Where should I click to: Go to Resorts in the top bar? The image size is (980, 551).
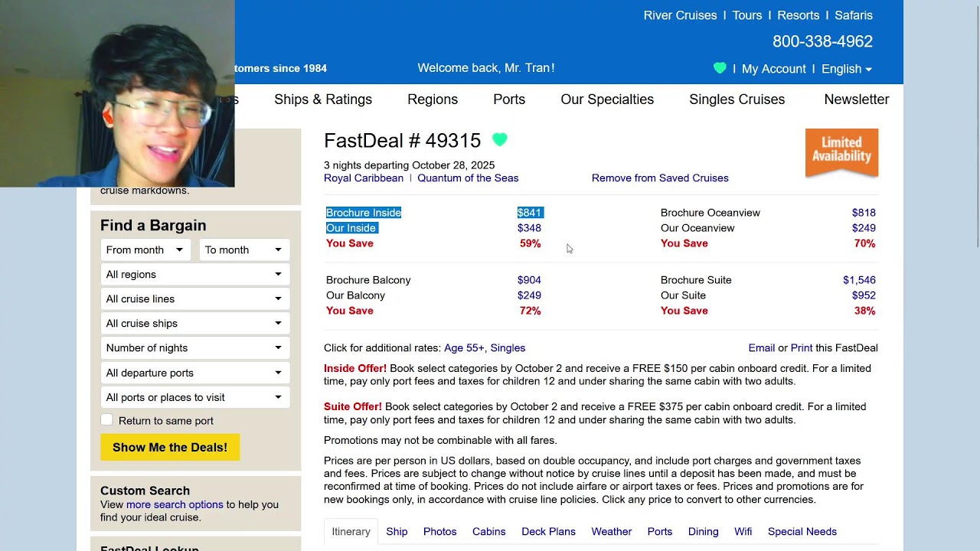[798, 15]
